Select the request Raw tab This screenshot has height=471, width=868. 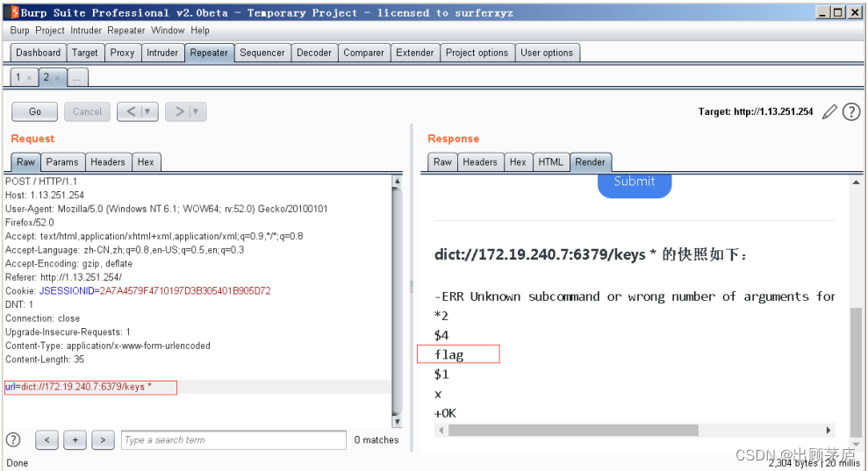25,162
